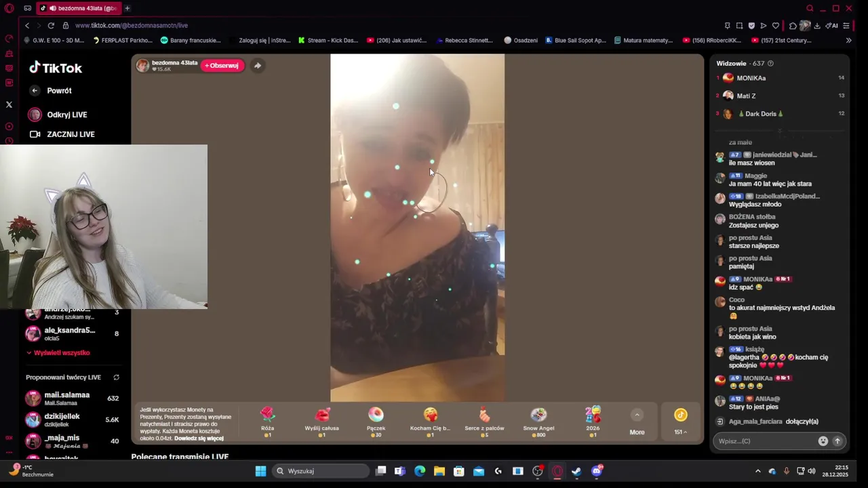Click the bookmark heart icon in toolbar
The width and height of the screenshot is (868, 488).
(x=776, y=26)
